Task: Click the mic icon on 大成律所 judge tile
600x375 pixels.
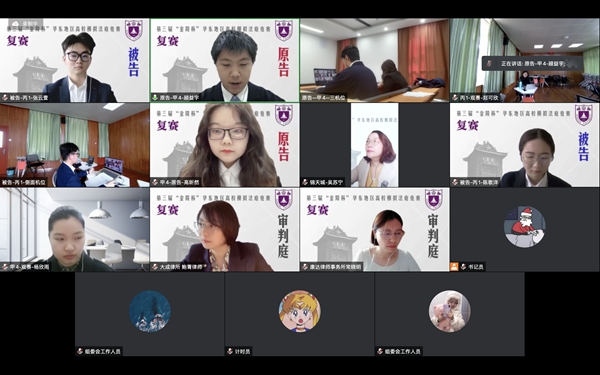Action: tap(155, 267)
